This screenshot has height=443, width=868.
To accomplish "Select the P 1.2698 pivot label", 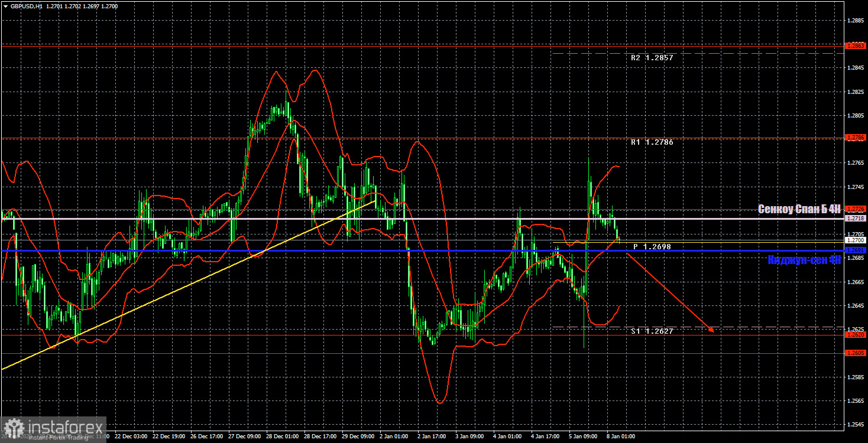I will pyautogui.click(x=652, y=246).
